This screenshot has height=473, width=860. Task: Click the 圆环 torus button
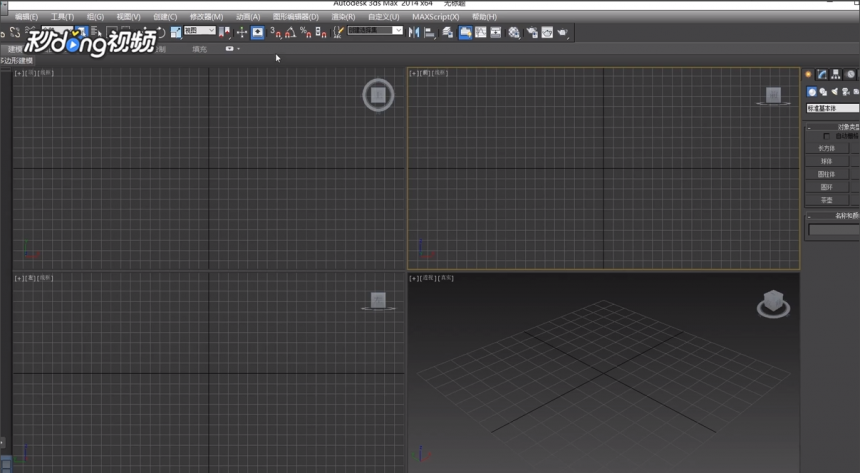(827, 187)
